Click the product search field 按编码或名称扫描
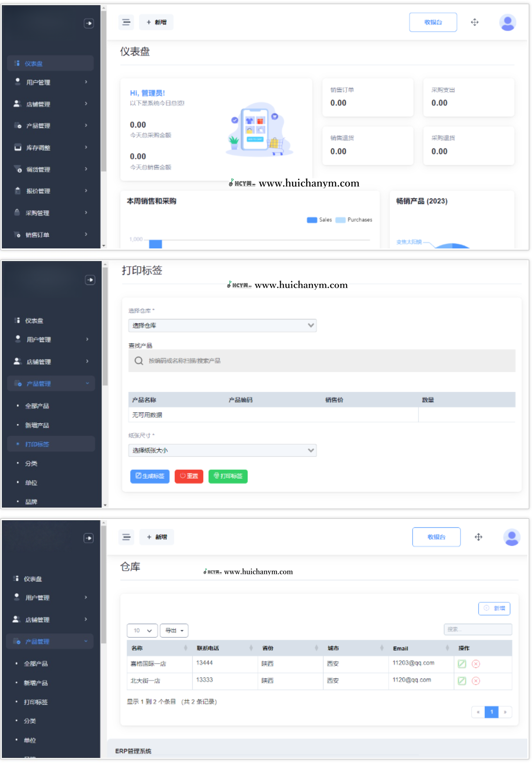 321,361
